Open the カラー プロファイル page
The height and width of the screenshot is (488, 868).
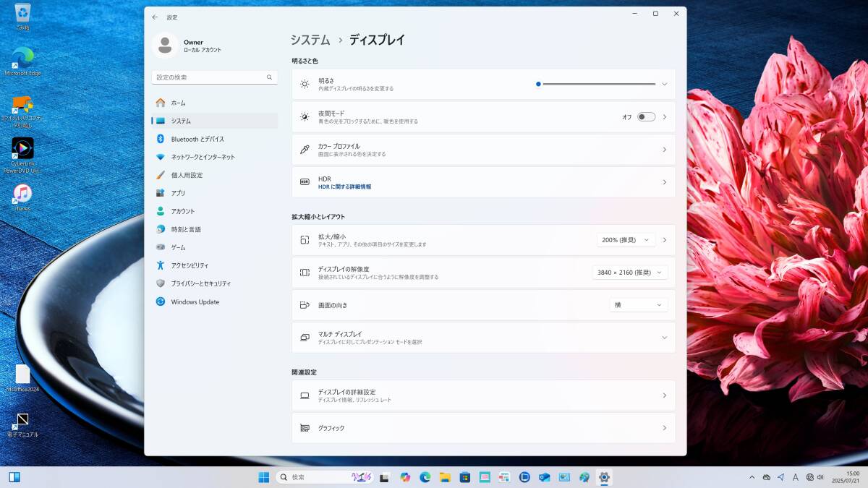tap(483, 150)
